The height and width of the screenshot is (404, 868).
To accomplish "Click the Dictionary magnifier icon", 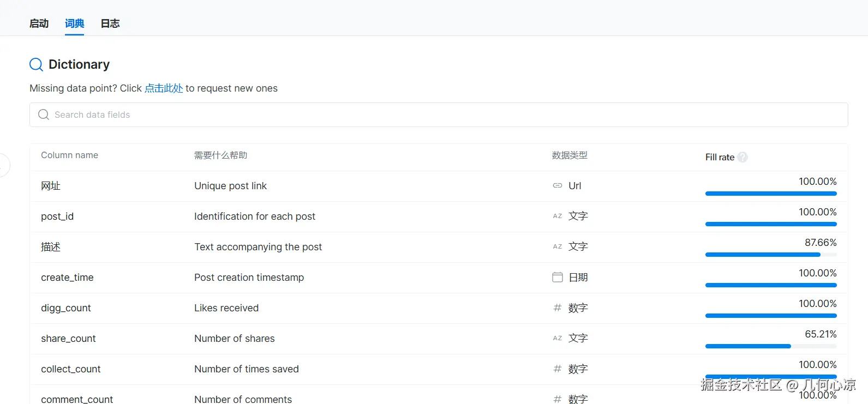I will click(x=36, y=65).
